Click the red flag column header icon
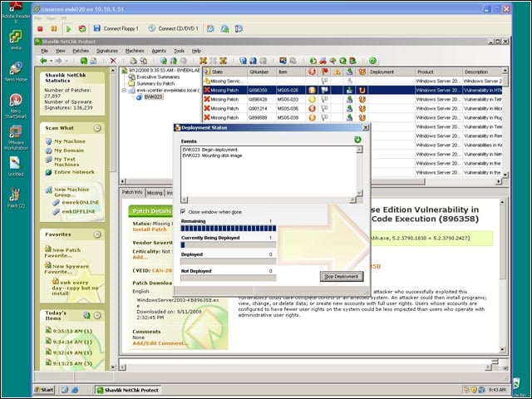Screen dimensions: 532x399 coord(325,72)
